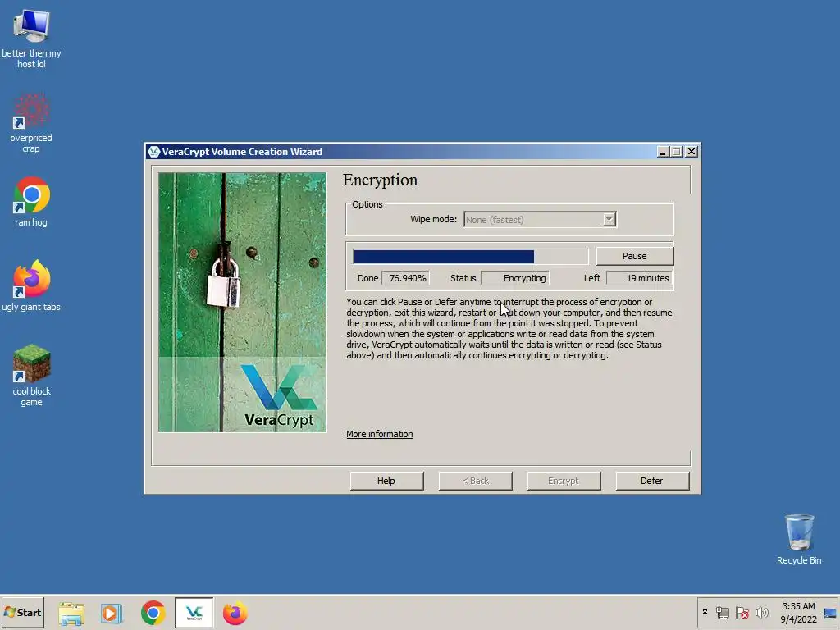Image resolution: width=840 pixels, height=630 pixels.
Task: Click the network tray icon
Action: pos(722,612)
